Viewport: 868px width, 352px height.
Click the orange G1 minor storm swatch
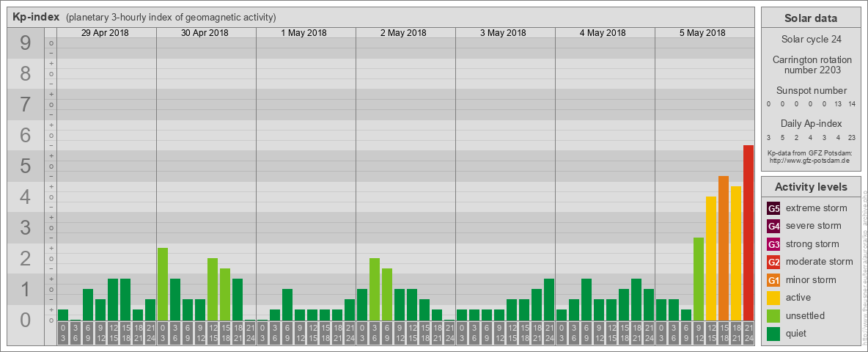pyautogui.click(x=774, y=280)
